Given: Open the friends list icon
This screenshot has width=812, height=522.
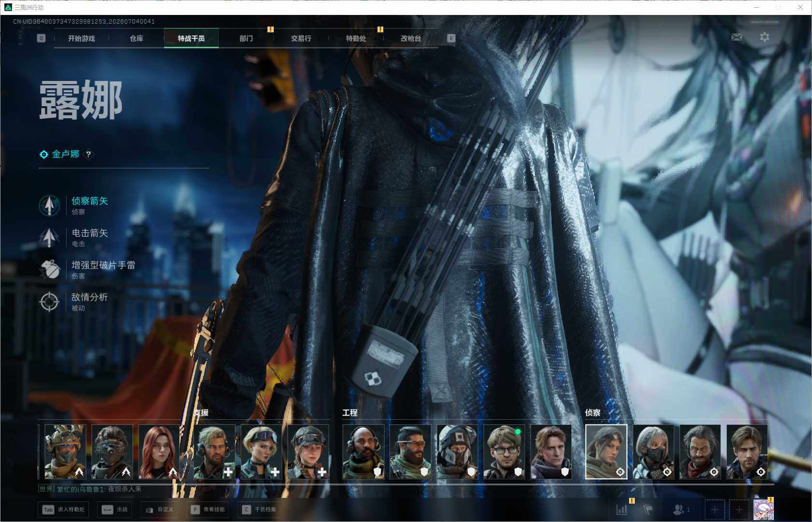Looking at the screenshot, I should [x=681, y=509].
